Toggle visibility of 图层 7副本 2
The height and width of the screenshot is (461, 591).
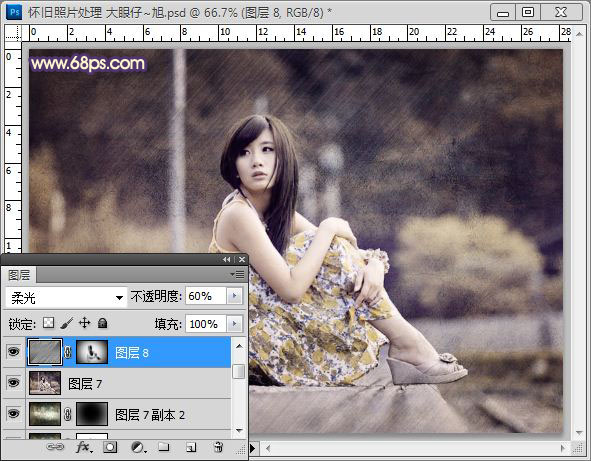(13, 414)
